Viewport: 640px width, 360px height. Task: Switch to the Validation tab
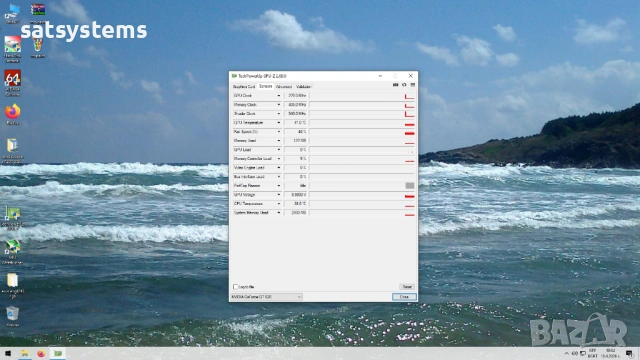pyautogui.click(x=303, y=87)
